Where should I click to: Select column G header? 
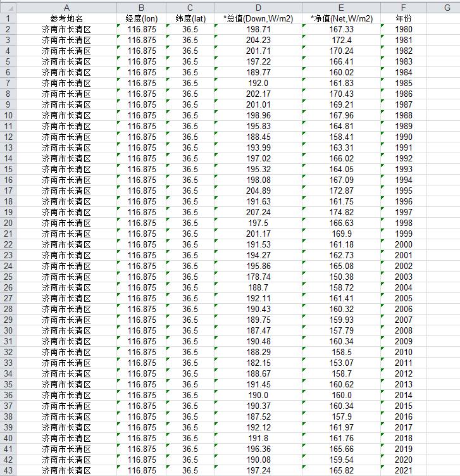[x=444, y=8]
